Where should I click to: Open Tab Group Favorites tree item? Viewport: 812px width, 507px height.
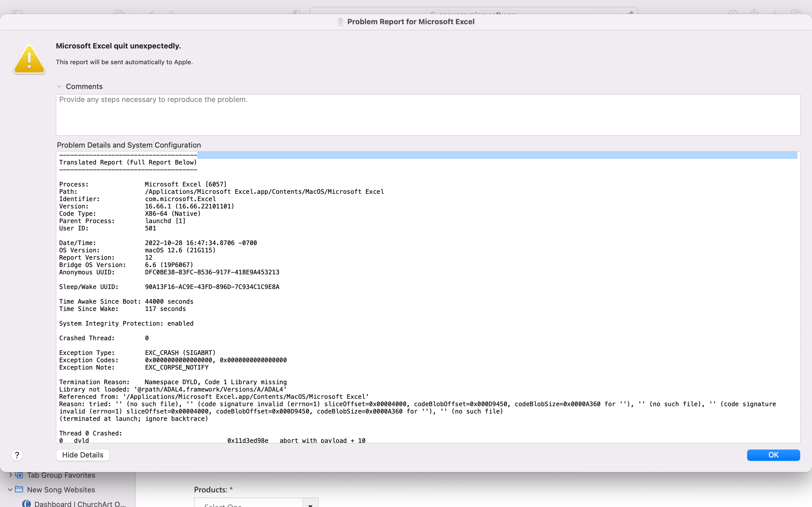point(10,475)
